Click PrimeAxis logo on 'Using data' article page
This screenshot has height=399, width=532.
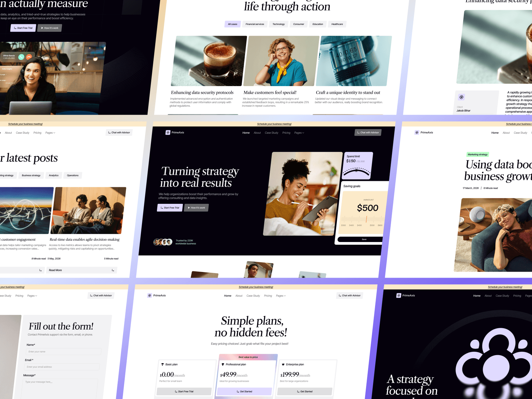tap(424, 132)
